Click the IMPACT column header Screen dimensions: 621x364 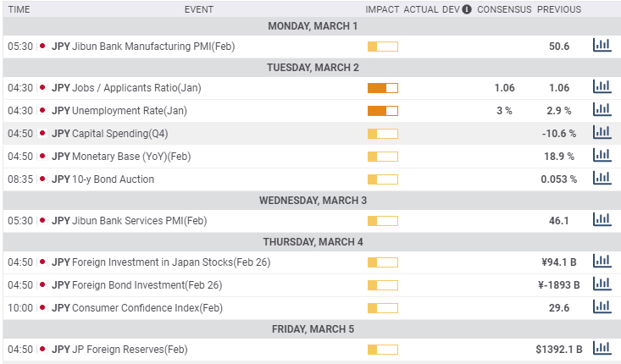point(382,9)
